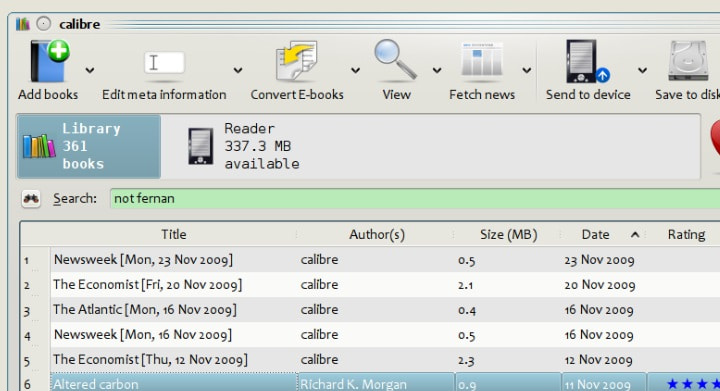Sort by the Title column header
The image size is (720, 391).
click(174, 235)
